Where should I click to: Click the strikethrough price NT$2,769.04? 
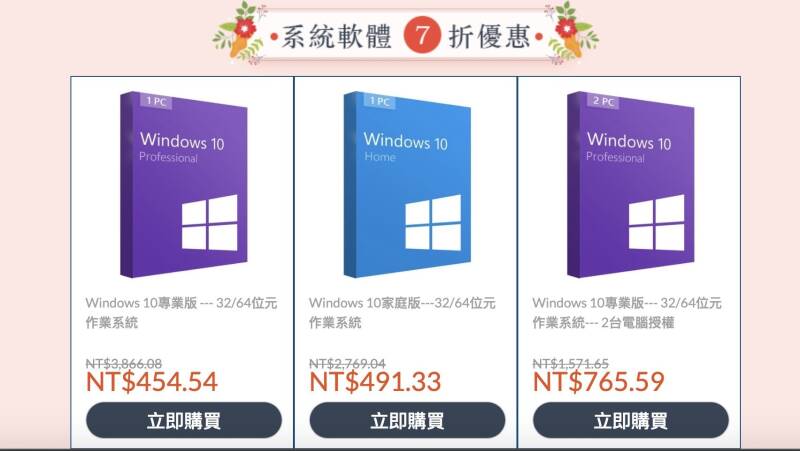(347, 364)
